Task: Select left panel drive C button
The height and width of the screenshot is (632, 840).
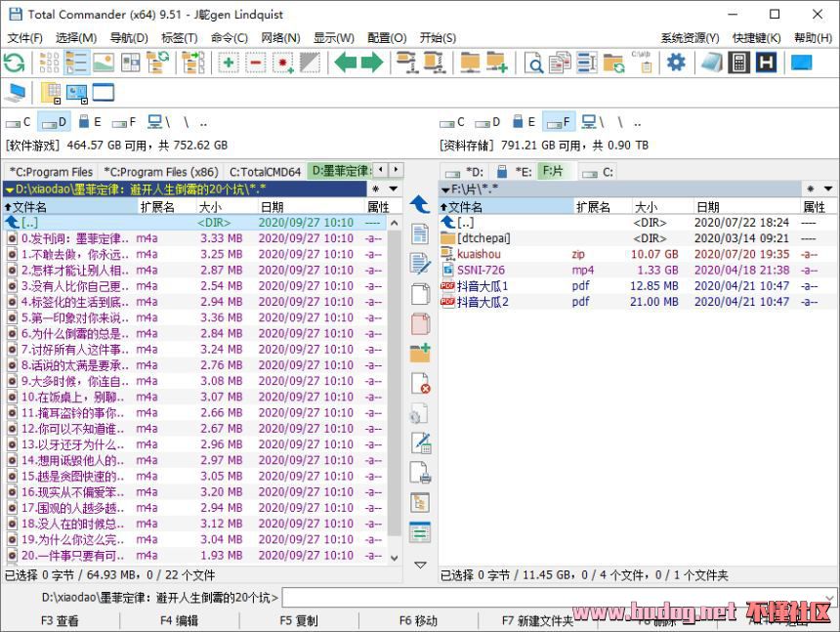Action: tap(19, 122)
